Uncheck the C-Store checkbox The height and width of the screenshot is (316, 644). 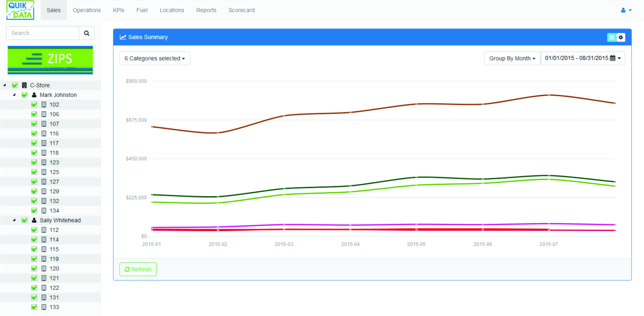(x=15, y=85)
